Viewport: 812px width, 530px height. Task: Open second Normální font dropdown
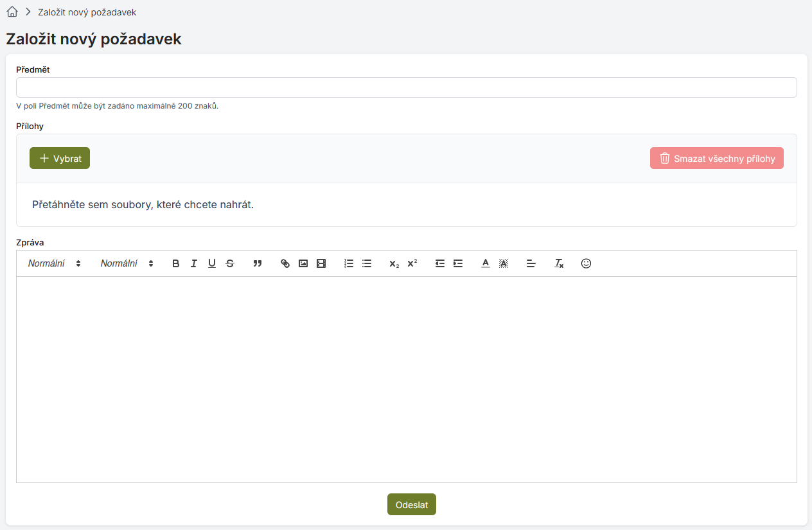pyautogui.click(x=127, y=263)
